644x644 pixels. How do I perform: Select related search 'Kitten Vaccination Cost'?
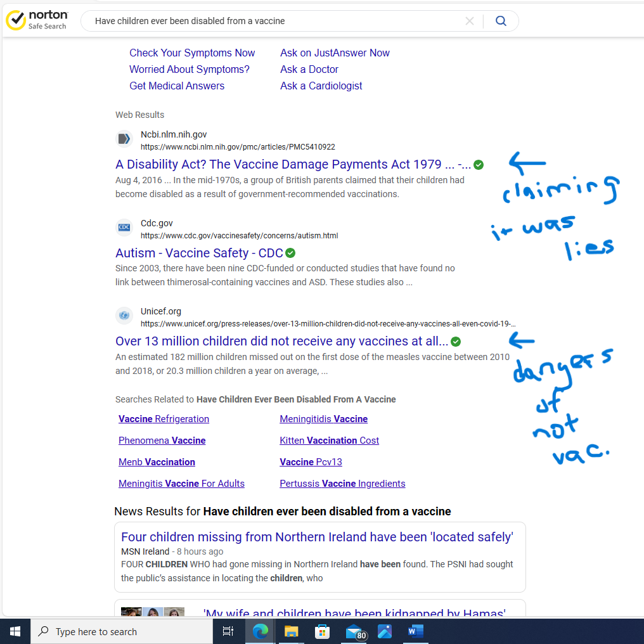[x=329, y=441]
